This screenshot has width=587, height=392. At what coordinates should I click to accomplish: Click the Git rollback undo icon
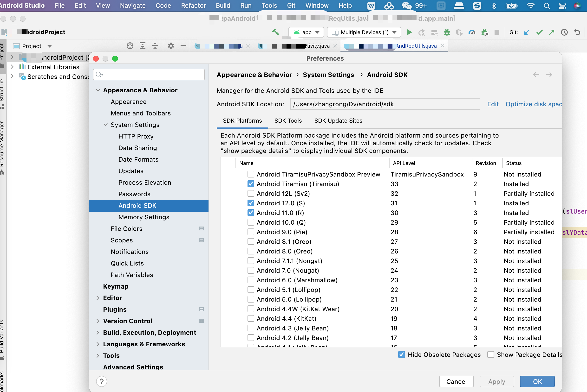(577, 32)
